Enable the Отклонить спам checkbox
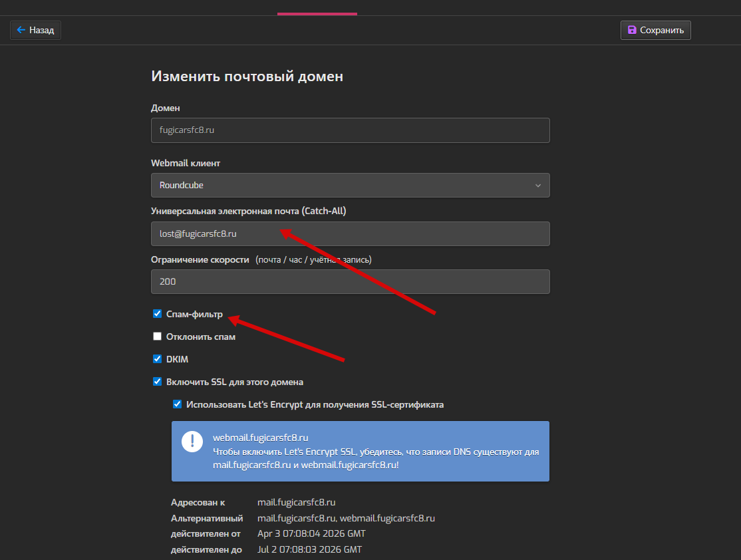The image size is (741, 560). click(158, 337)
